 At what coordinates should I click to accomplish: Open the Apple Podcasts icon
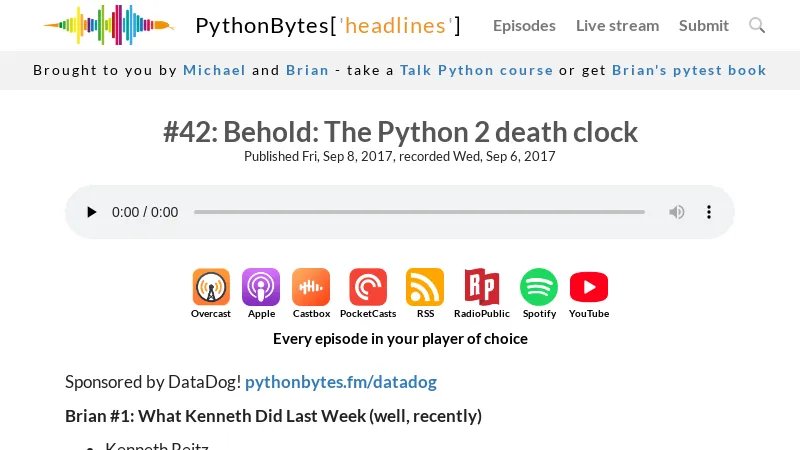click(x=261, y=288)
